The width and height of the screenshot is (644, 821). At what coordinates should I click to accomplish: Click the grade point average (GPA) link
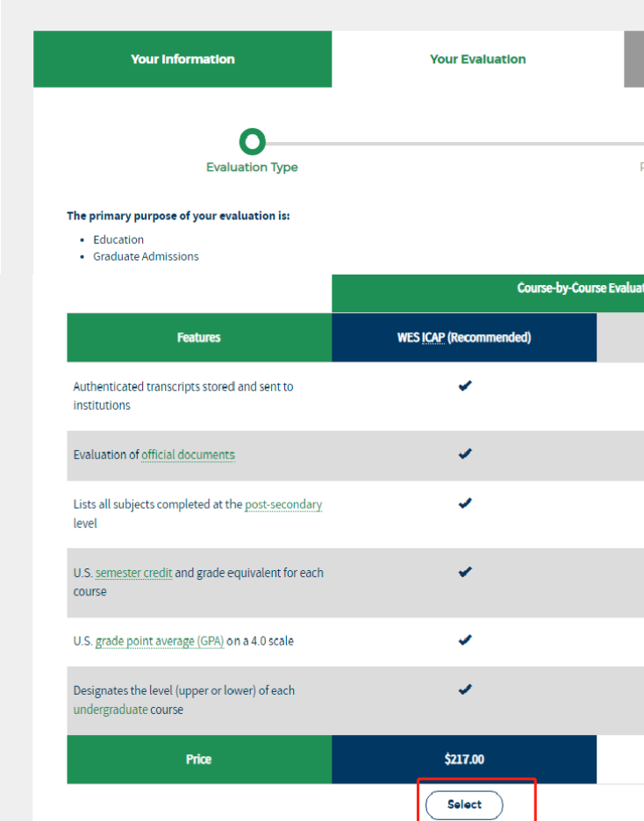pyautogui.click(x=160, y=641)
